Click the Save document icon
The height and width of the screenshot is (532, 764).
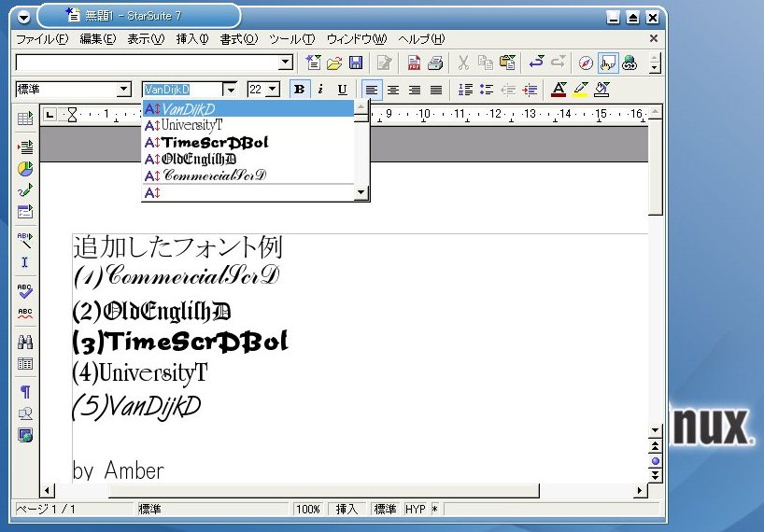356,63
